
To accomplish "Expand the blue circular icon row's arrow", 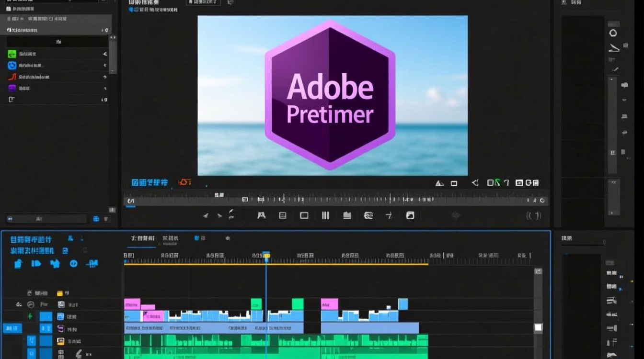I will tap(105, 66).
